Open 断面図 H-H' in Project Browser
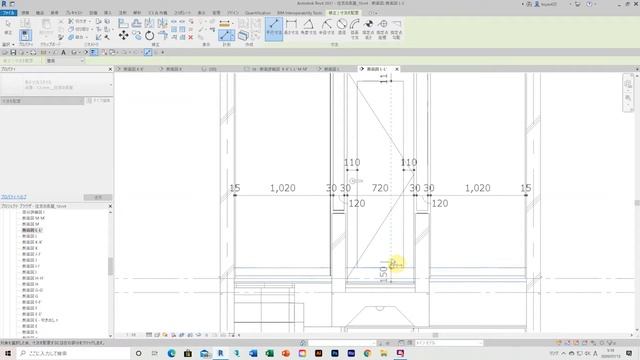This screenshot has height=360, width=640. pyautogui.click(x=33, y=278)
